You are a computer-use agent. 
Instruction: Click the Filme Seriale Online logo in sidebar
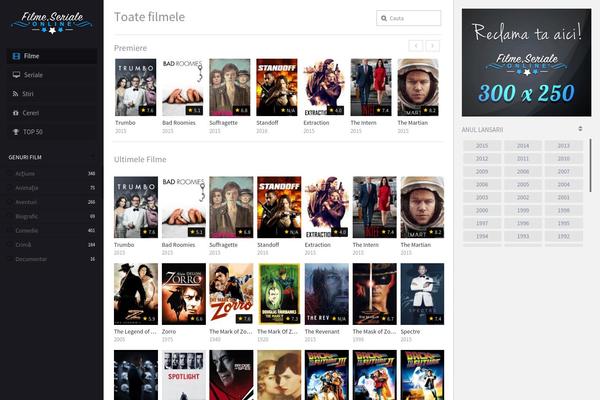tap(52, 22)
